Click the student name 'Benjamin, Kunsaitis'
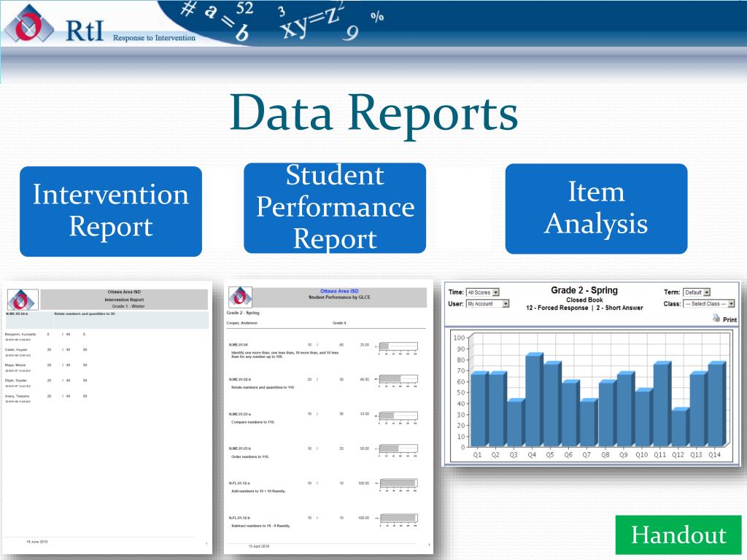747x560 pixels. [x=20, y=334]
